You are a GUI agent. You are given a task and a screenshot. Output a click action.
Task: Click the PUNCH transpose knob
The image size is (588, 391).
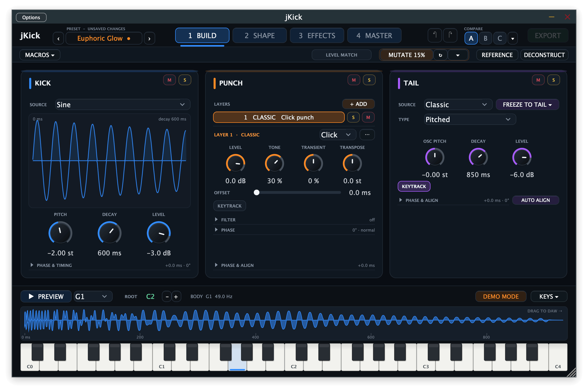[x=352, y=163]
